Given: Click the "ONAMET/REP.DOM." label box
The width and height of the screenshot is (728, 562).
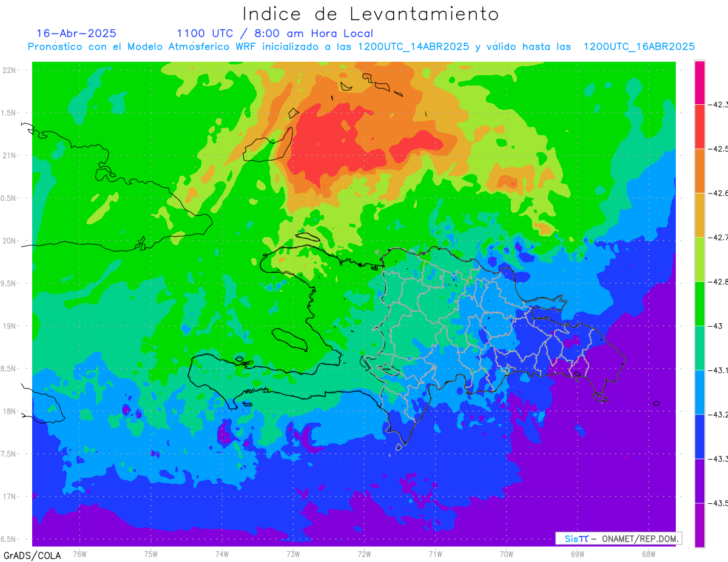Looking at the screenshot, I should [x=619, y=538].
